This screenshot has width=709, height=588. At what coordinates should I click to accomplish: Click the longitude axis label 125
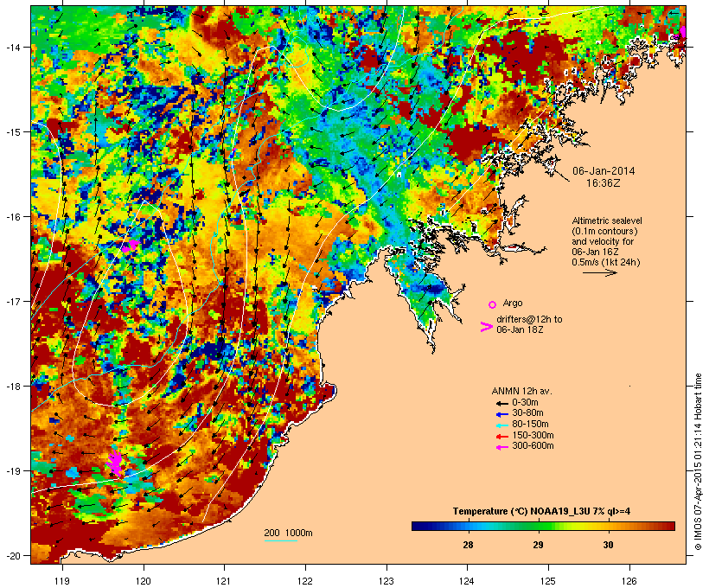(548, 581)
